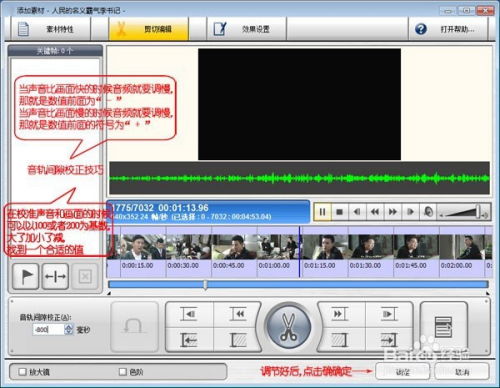Screen dimensions: 500x388
Task: Step back one frame
Action: (357, 212)
